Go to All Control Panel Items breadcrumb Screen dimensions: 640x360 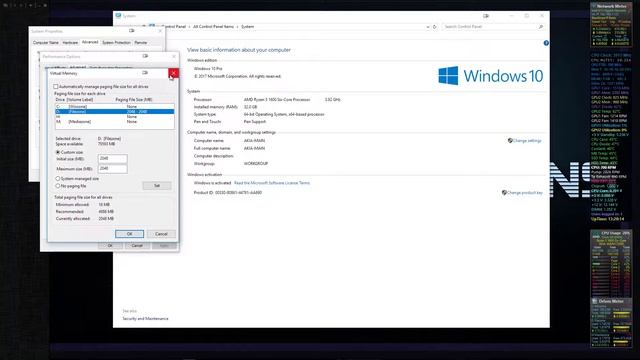(x=213, y=27)
